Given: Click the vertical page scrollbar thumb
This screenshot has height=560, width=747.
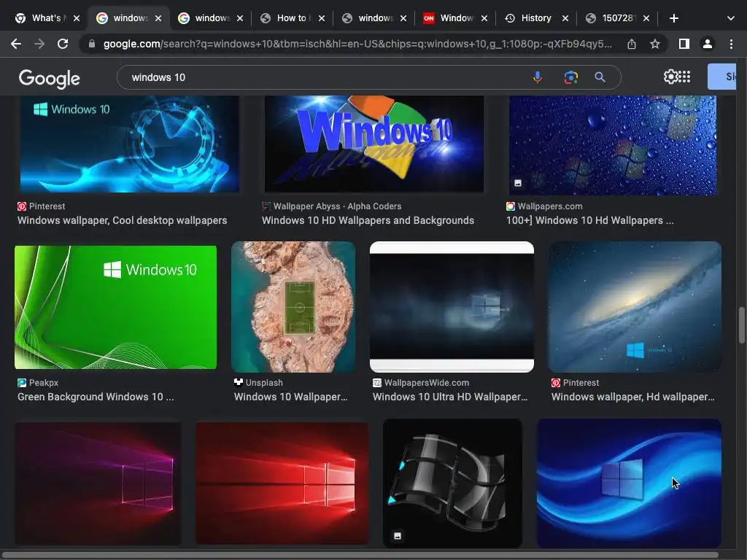Looking at the screenshot, I should pyautogui.click(x=741, y=325).
